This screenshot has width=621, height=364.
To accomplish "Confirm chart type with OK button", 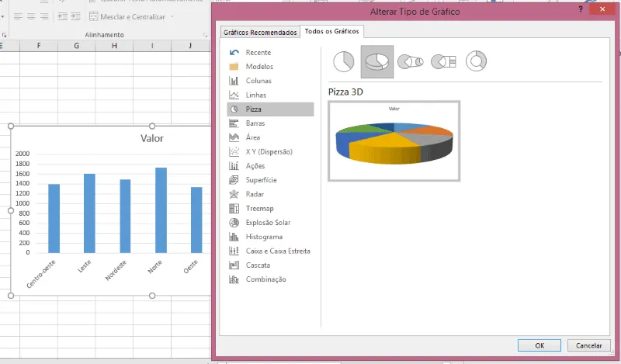I will tap(539, 345).
